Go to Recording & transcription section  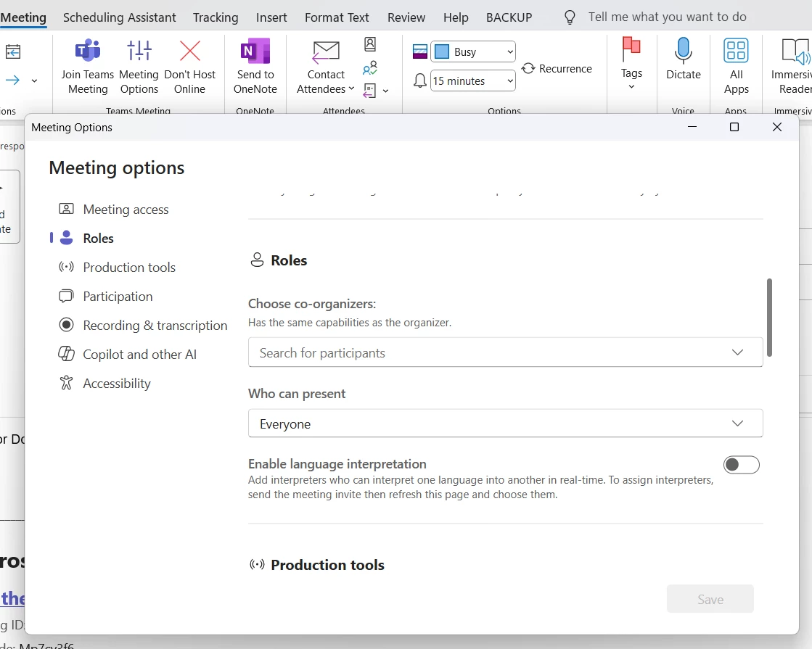[x=155, y=326]
